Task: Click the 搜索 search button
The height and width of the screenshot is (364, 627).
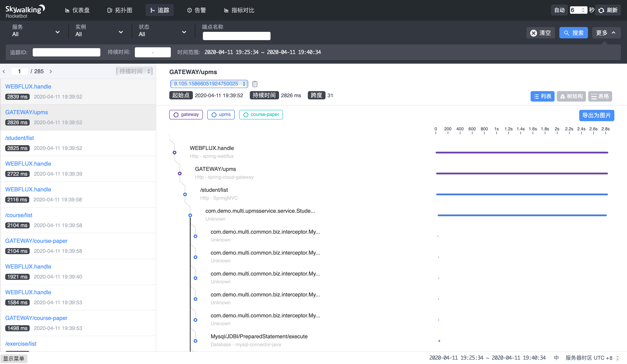Action: (573, 33)
